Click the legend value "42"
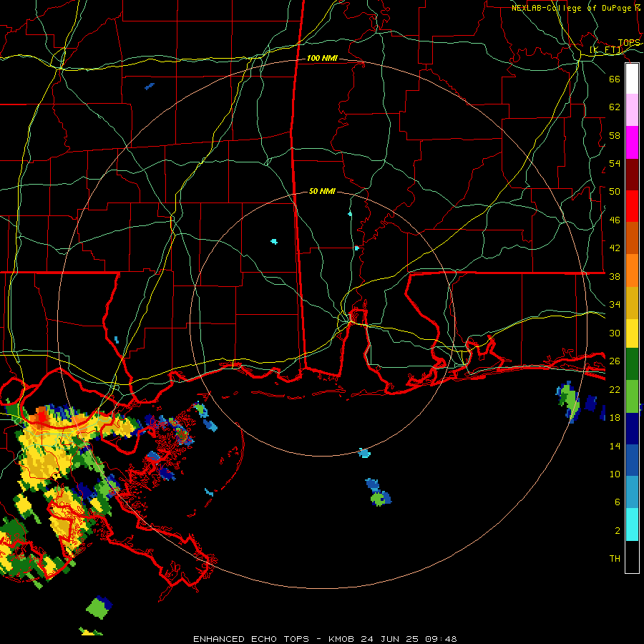644x644 pixels. click(x=615, y=248)
